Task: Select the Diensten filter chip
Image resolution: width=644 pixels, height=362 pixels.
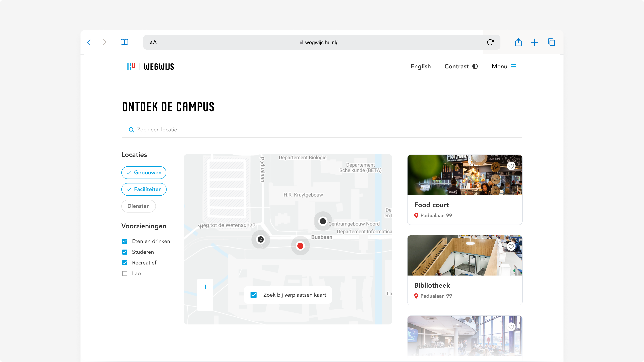Action: pos(139,206)
